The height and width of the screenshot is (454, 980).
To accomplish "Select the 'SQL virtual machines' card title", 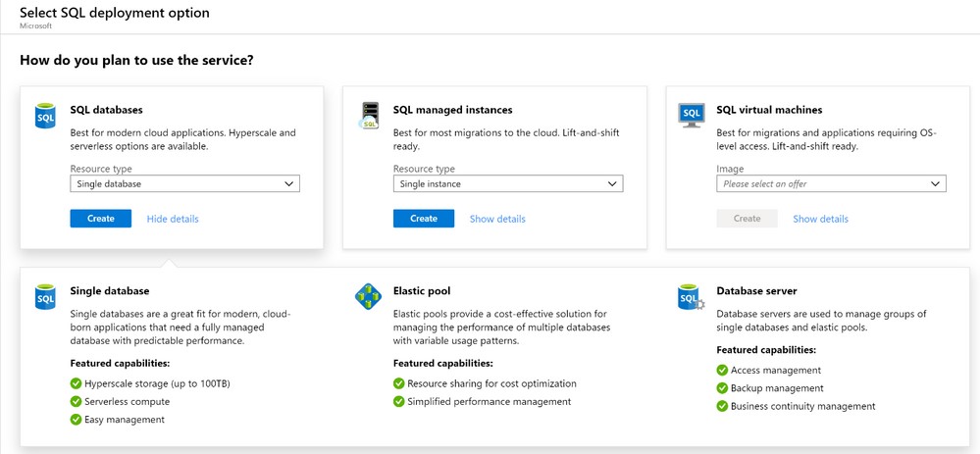I will (769, 110).
